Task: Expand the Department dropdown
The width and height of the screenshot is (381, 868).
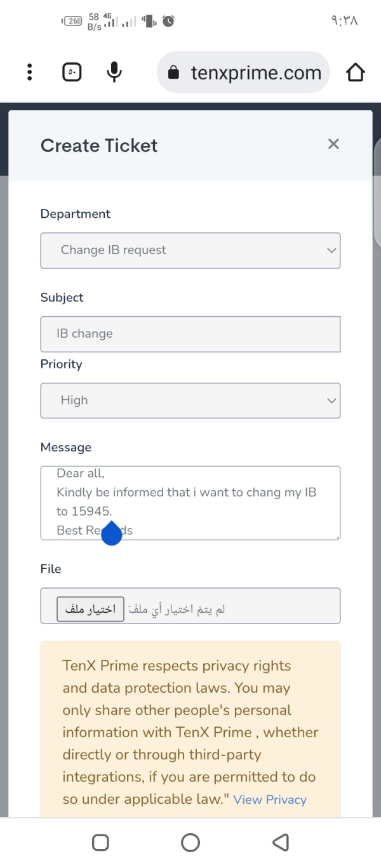Action: click(x=190, y=250)
